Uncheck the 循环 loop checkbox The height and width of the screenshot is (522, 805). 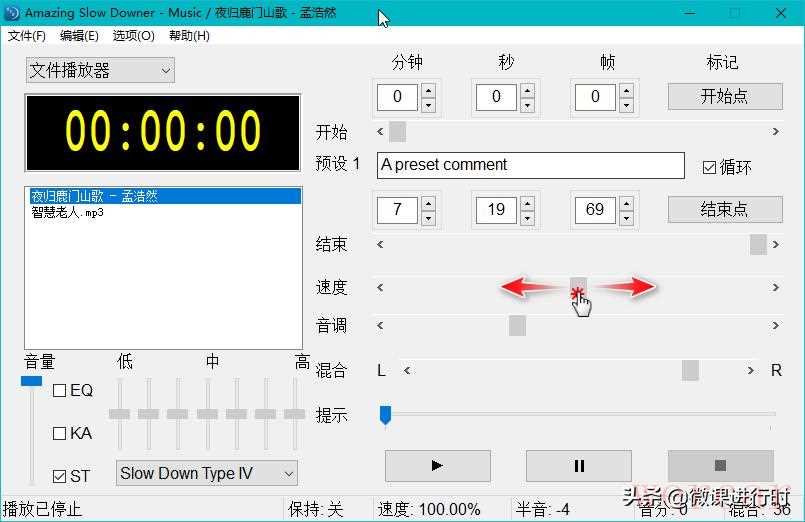[x=709, y=168]
